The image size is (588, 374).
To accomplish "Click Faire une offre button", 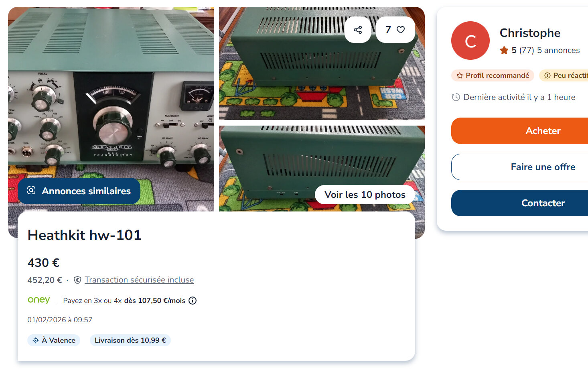I will point(519,167).
